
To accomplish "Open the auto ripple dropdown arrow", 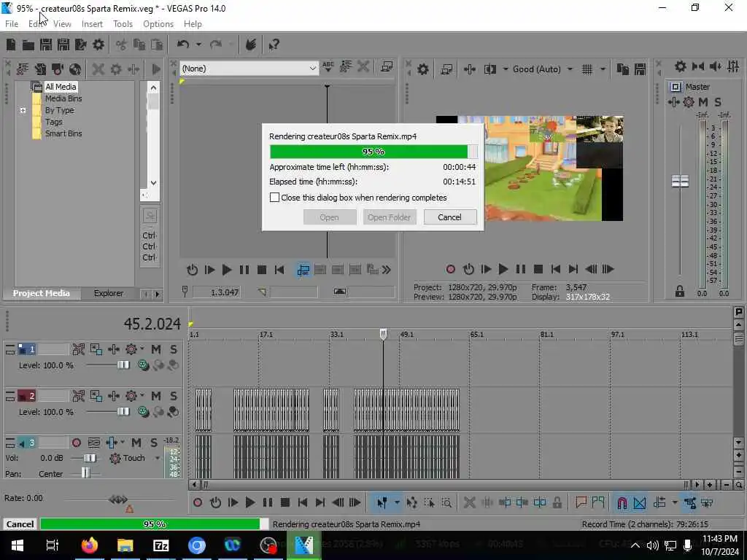I will pyautogui.click(x=675, y=502).
